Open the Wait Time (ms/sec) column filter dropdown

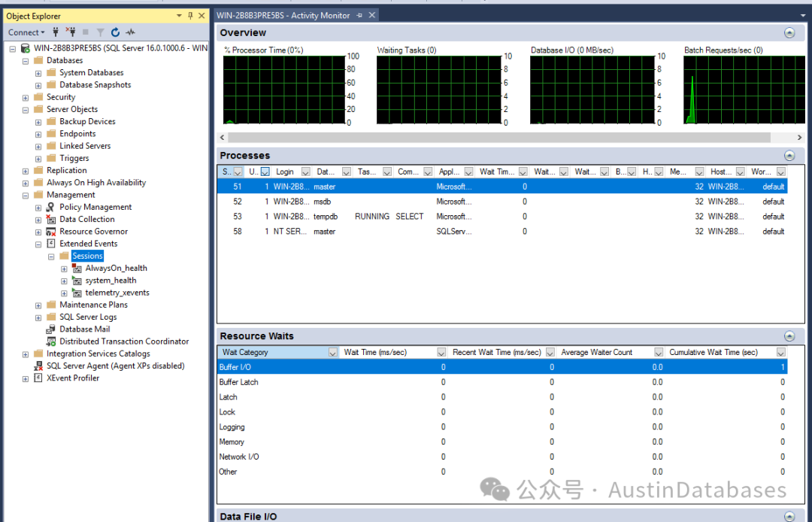(x=441, y=352)
